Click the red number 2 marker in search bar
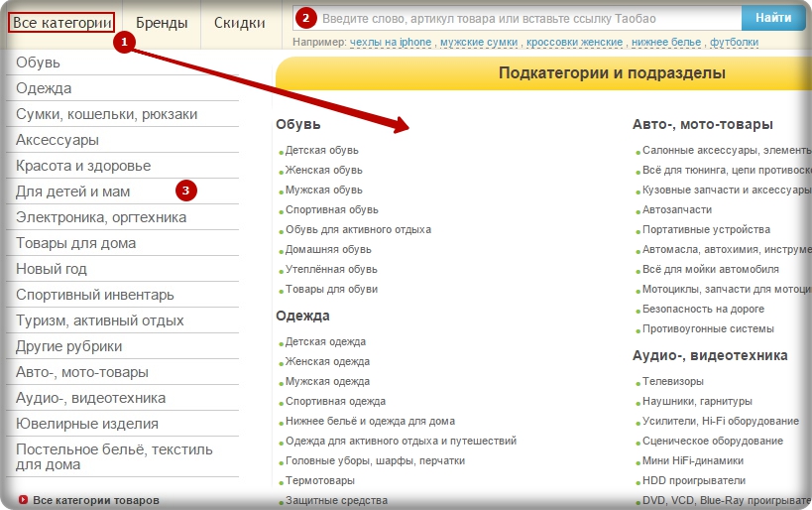Viewport: 812px width, 510px height. [x=306, y=18]
